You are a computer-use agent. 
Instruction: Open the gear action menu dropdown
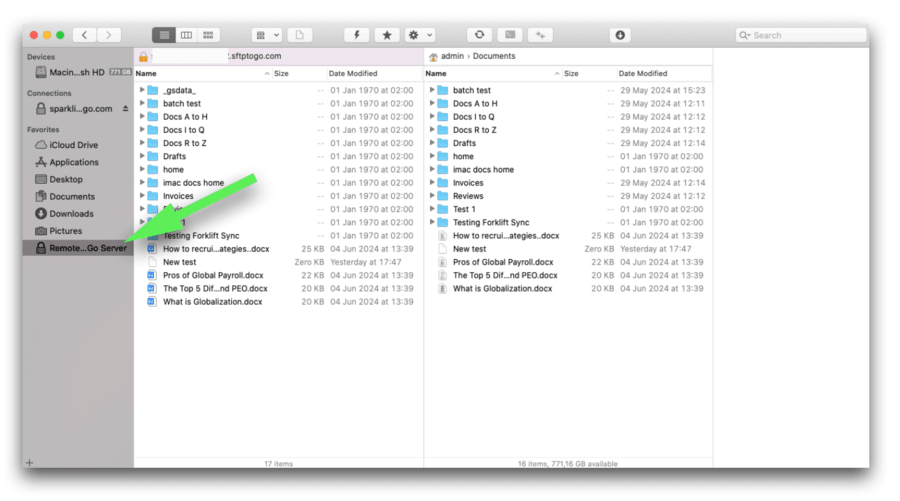pyautogui.click(x=420, y=35)
